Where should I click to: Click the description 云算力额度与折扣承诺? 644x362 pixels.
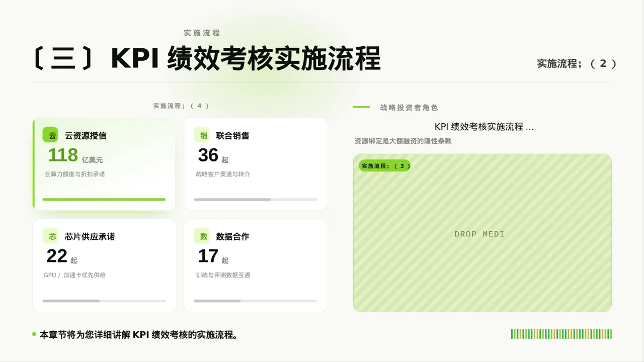coord(74,174)
